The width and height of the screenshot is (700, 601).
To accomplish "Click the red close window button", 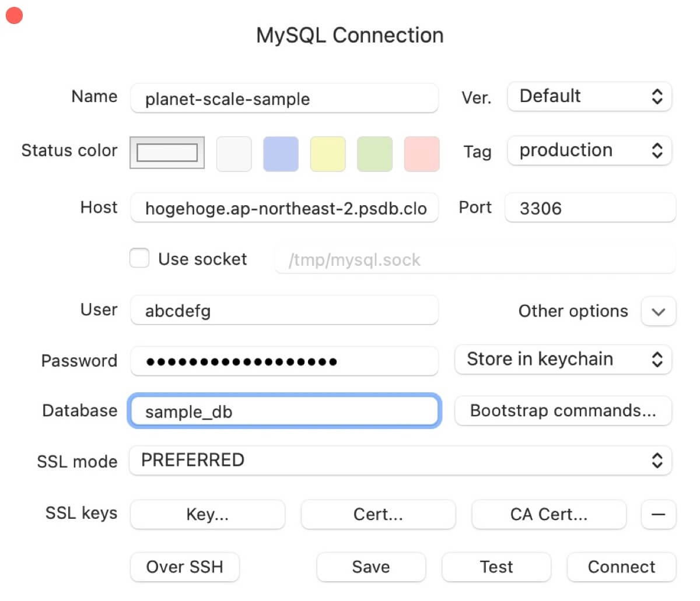I will 14,16.
